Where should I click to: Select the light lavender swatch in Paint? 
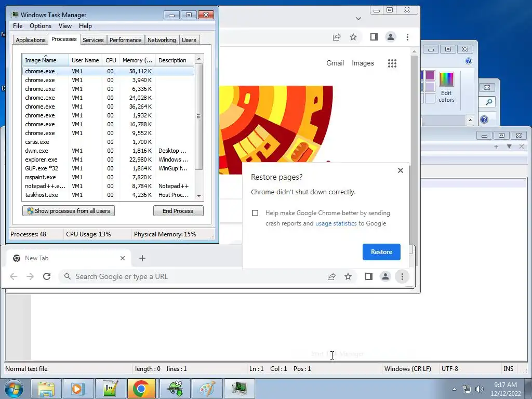tap(430, 86)
